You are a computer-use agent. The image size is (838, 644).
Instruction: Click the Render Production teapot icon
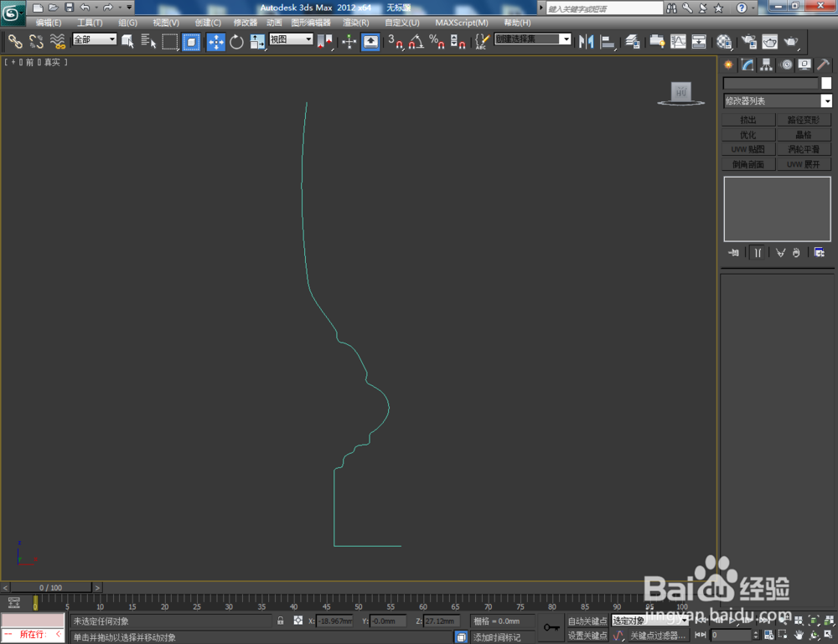pyautogui.click(x=791, y=42)
